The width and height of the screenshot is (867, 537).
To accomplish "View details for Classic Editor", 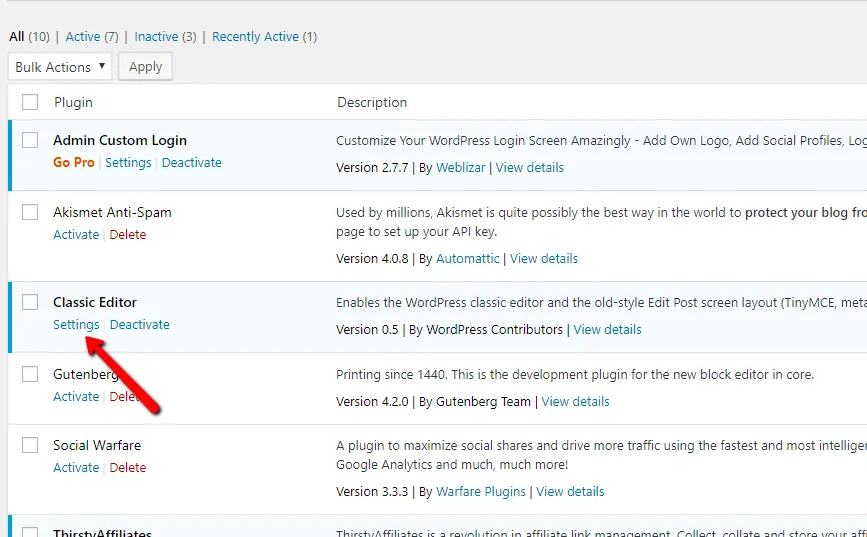I will [608, 330].
